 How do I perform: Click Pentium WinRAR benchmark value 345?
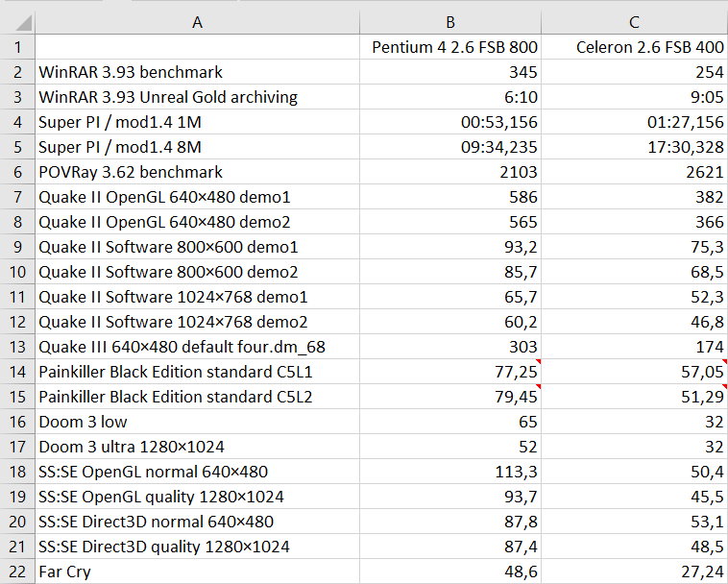[450, 72]
